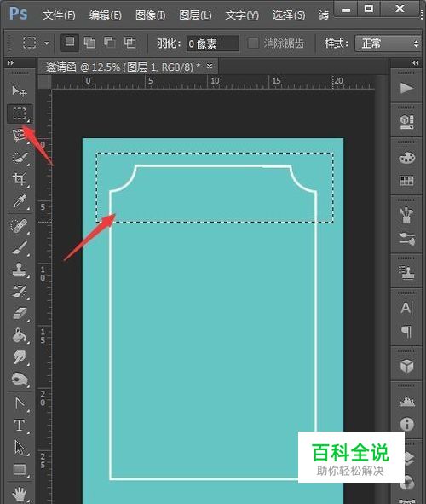Open the Paragraph panel

click(x=406, y=331)
